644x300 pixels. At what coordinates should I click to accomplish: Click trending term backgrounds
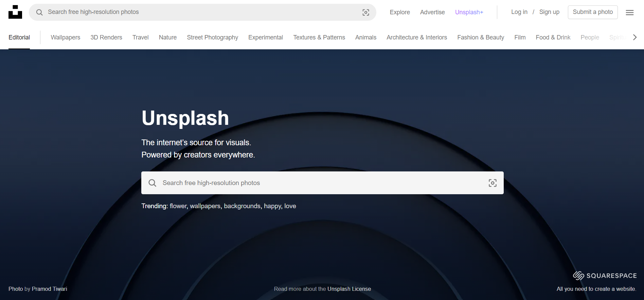[x=242, y=206]
